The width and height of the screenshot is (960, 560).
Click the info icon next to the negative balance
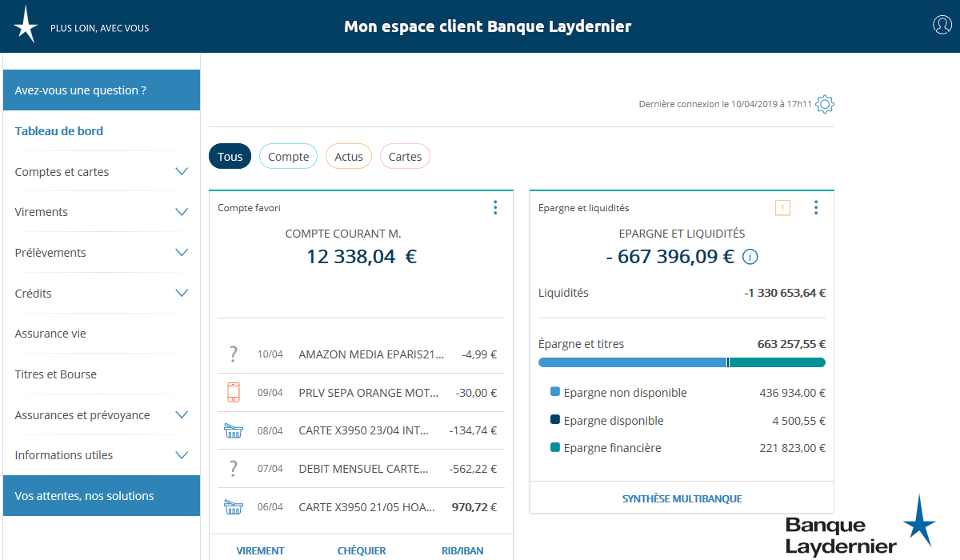tap(750, 257)
